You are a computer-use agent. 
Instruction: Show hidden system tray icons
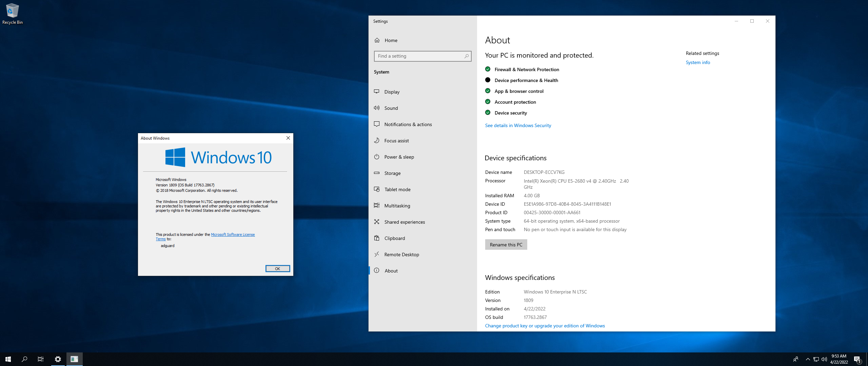808,359
